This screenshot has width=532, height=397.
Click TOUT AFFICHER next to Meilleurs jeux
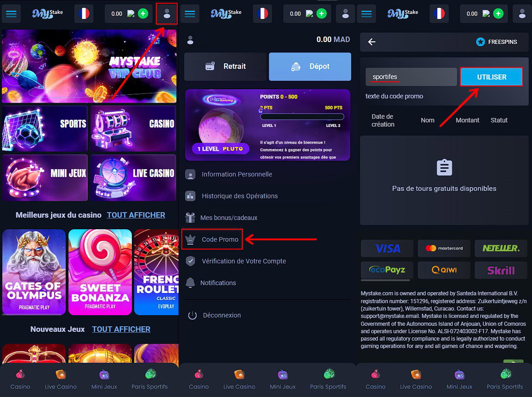tap(136, 215)
